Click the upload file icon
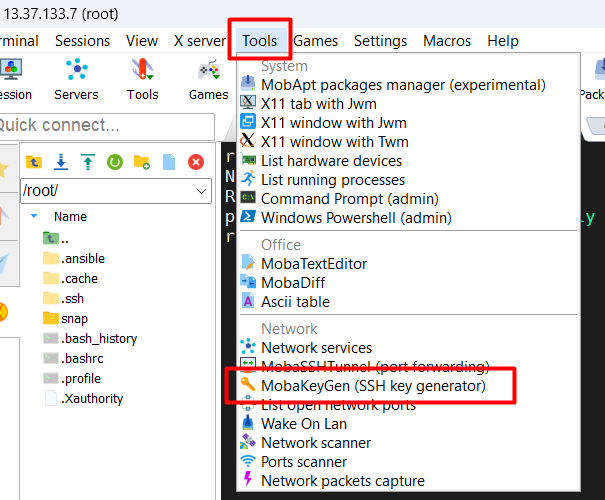The width and height of the screenshot is (605, 500). [88, 162]
